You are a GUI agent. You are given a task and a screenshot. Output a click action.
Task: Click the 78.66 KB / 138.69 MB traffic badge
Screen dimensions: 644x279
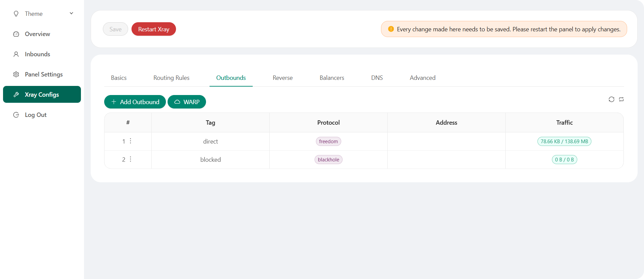(564, 142)
